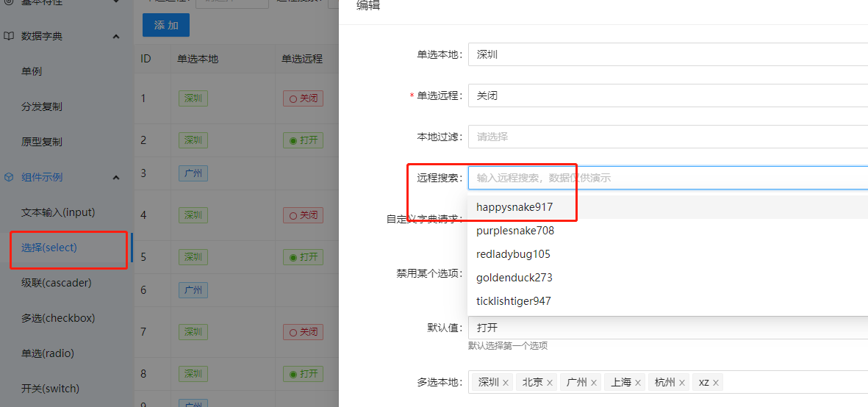Remove the xz tag in 多选本地

point(716,383)
